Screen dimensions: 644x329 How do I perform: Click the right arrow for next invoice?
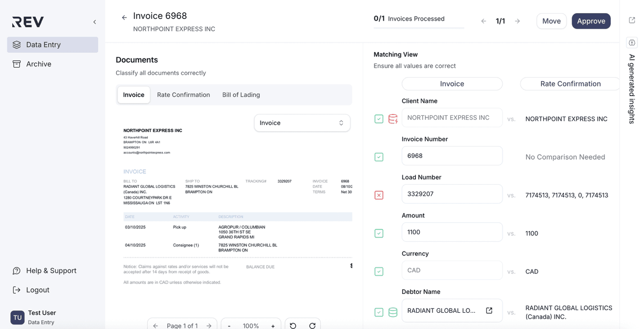click(517, 21)
